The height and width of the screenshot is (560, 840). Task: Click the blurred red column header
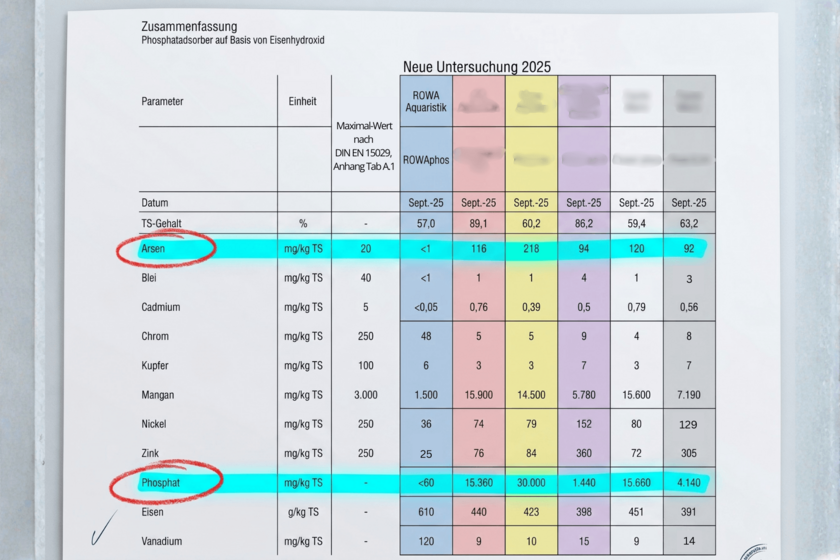click(478, 101)
